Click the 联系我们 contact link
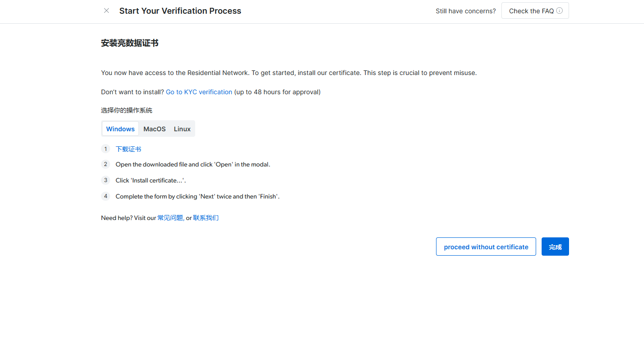This screenshot has width=644, height=338. pyautogui.click(x=206, y=218)
